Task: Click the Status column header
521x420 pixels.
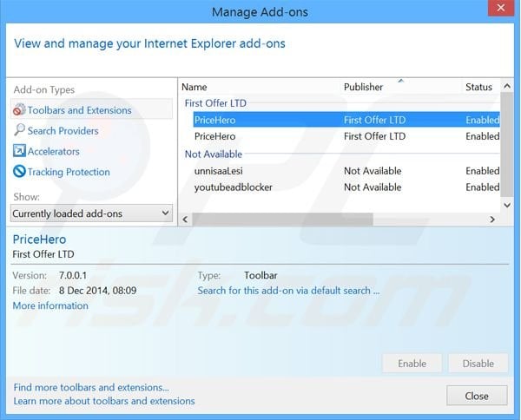Action: tap(478, 87)
